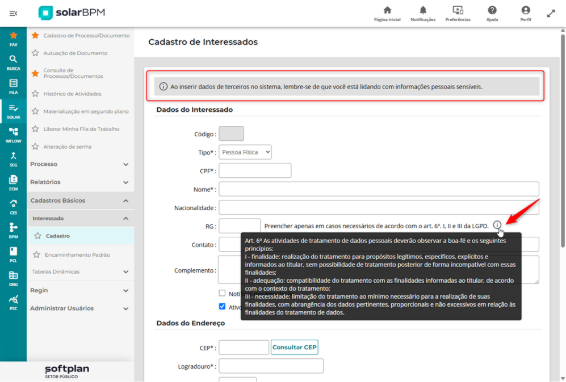Favorite Alteração de senha star

click(35, 147)
